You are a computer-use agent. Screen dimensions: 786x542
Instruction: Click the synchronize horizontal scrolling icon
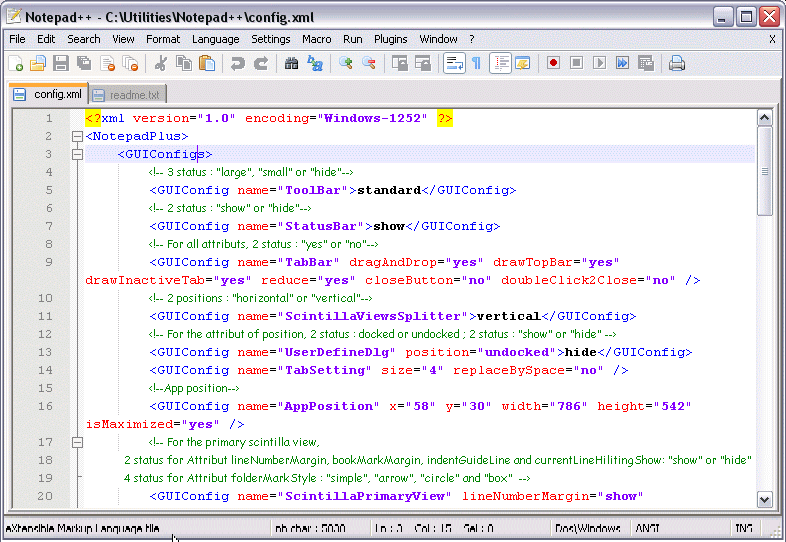[x=423, y=64]
